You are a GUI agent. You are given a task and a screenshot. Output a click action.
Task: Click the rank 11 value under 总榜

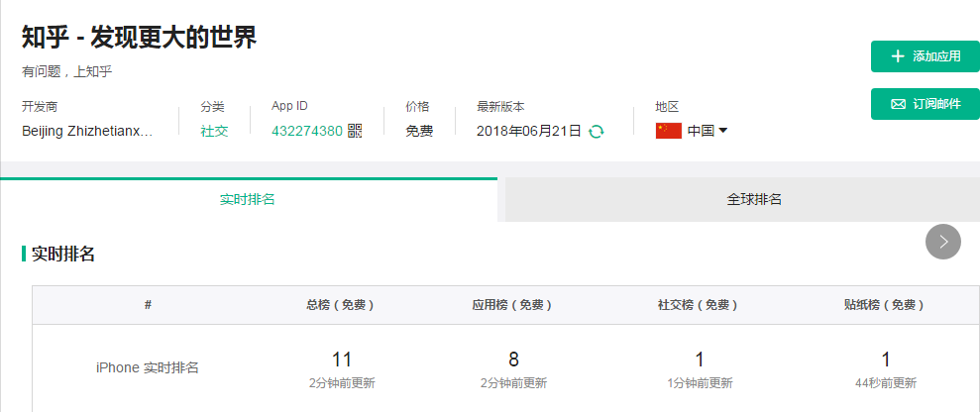[342, 360]
